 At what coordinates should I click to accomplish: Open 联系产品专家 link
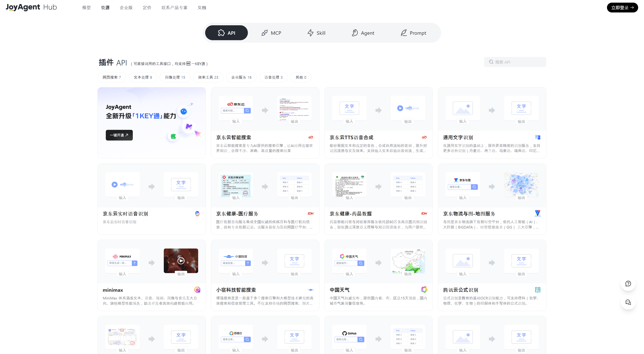coord(175,8)
